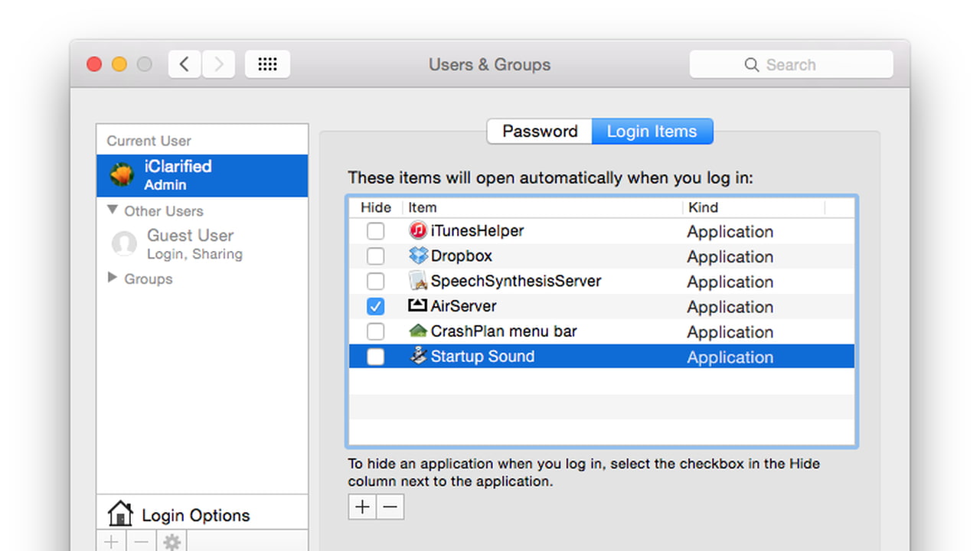
Task: Select the Login Items tab
Action: coord(652,131)
